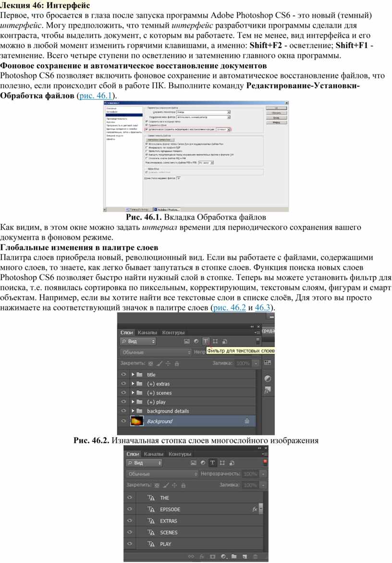Image resolution: width=392 pixels, height=563 pixels.
Task: Hide the (+) play group with its eye icon
Action: (x=124, y=402)
